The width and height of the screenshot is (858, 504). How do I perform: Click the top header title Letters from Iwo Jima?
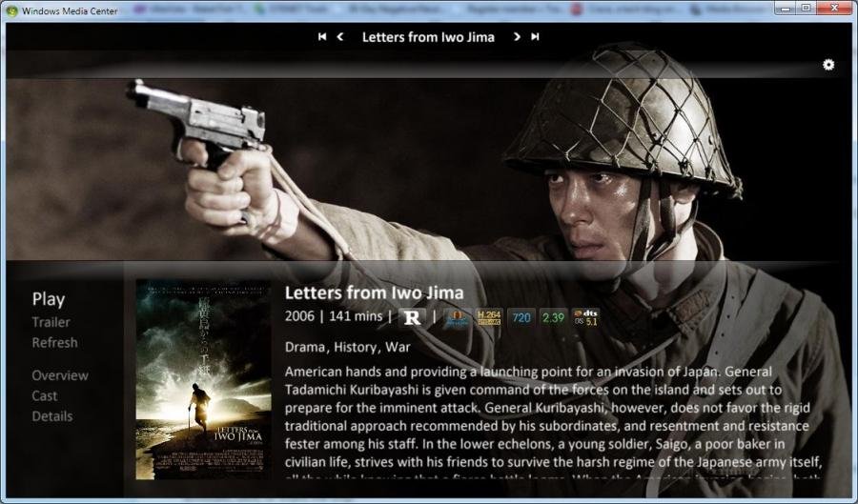pyautogui.click(x=428, y=37)
